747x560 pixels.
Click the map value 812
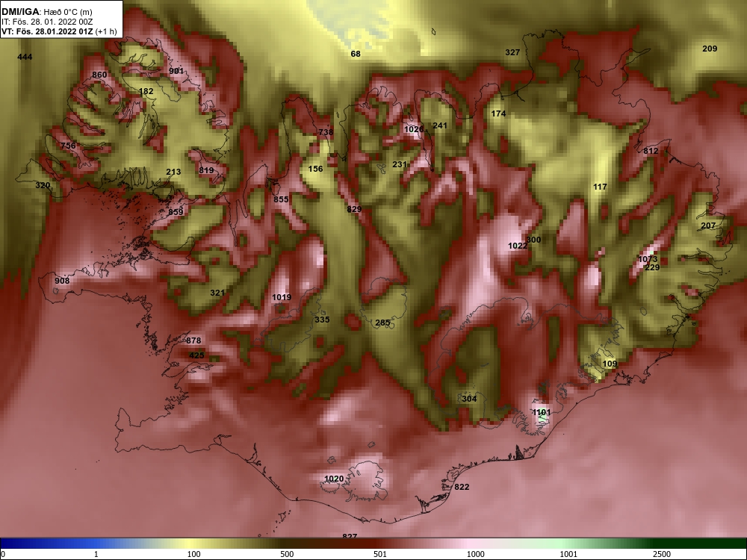tap(651, 151)
